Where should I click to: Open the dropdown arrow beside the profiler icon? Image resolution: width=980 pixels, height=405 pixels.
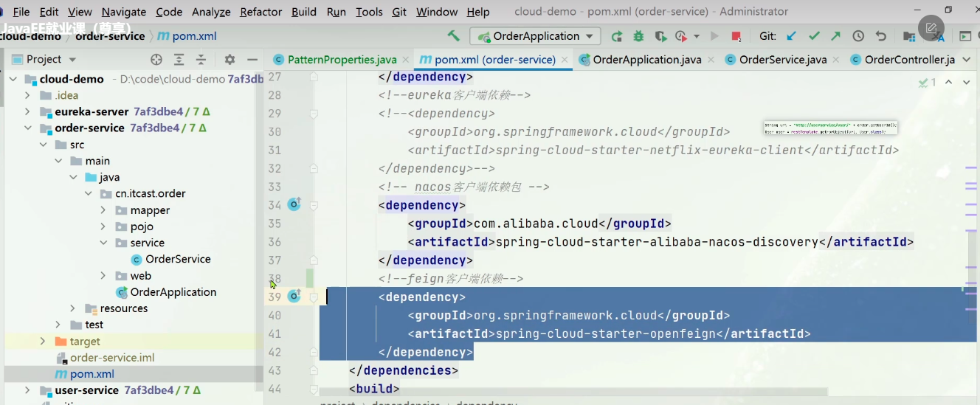click(696, 36)
